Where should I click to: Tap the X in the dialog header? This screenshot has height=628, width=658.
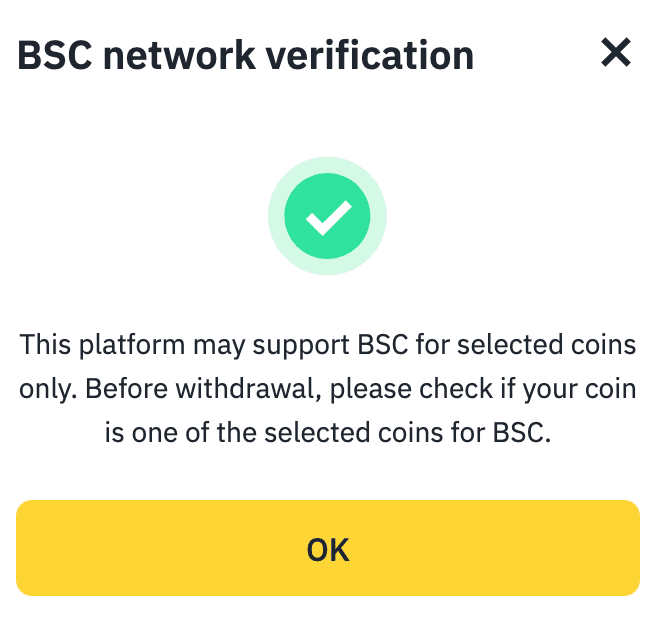616,53
